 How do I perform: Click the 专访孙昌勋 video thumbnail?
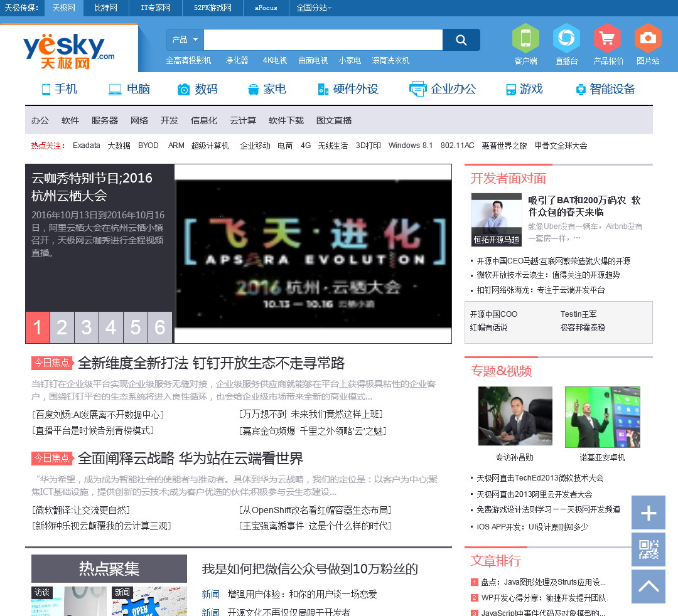click(515, 416)
